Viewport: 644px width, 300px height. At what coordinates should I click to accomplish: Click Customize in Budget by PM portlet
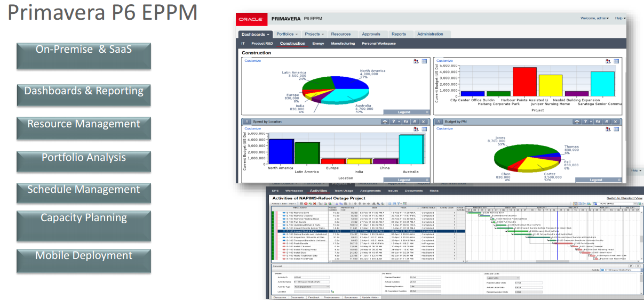(444, 128)
